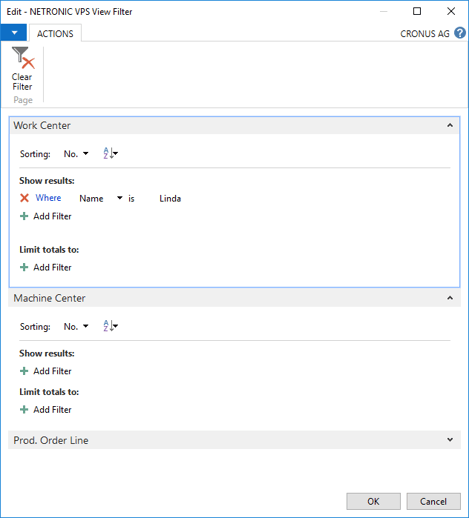Screen dimensions: 469x518
Task: Click the Clear Filter funnel icon
Action: tap(23, 59)
